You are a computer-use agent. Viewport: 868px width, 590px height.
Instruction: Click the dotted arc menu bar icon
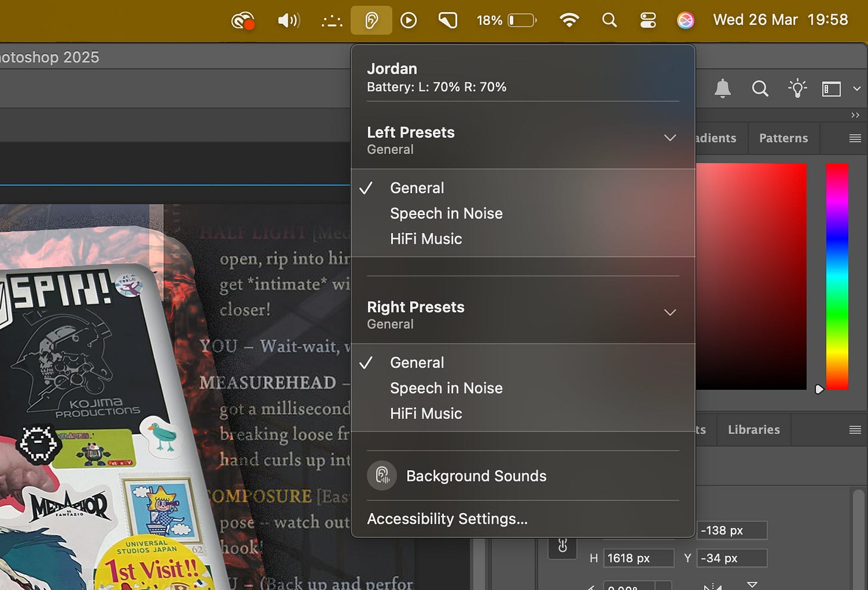click(x=332, y=21)
